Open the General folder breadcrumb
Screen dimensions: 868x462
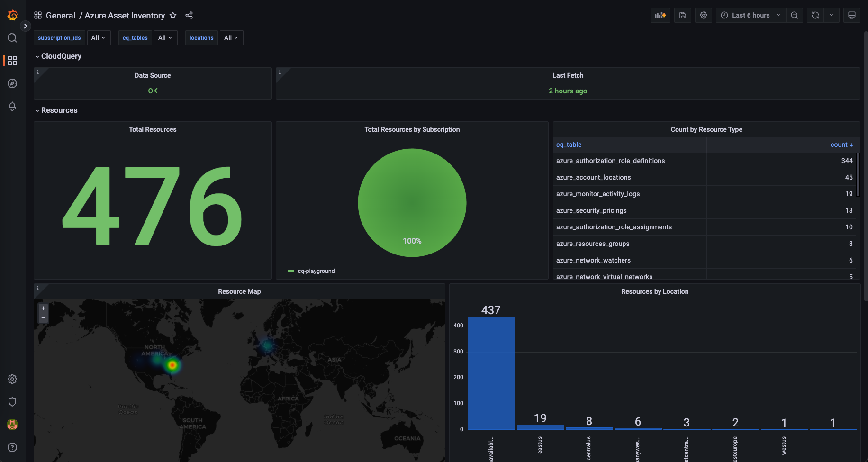(x=61, y=15)
